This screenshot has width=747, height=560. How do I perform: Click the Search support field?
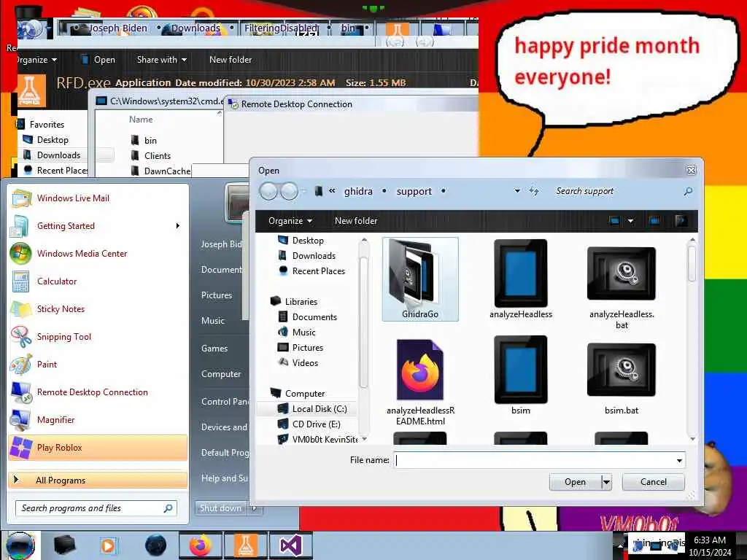(617, 191)
